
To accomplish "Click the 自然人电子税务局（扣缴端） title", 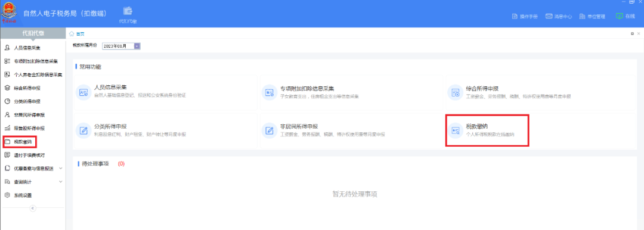I will click(x=65, y=14).
